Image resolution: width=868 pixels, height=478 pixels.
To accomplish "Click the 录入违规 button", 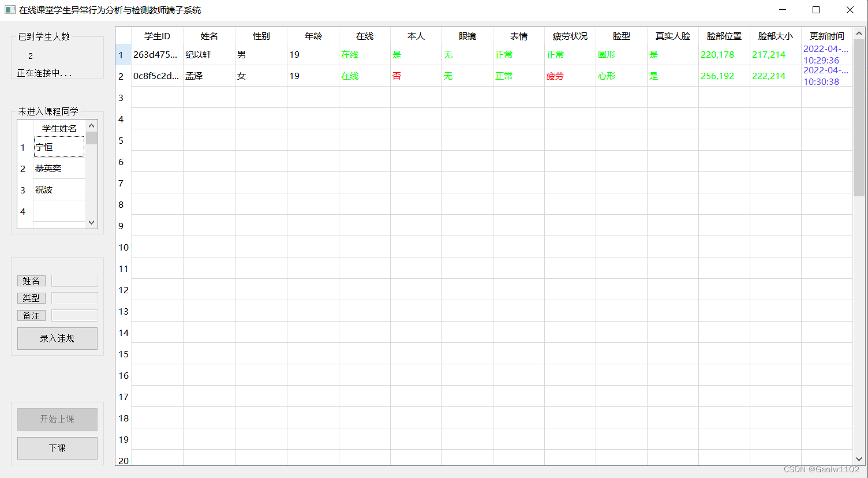I will [x=57, y=338].
